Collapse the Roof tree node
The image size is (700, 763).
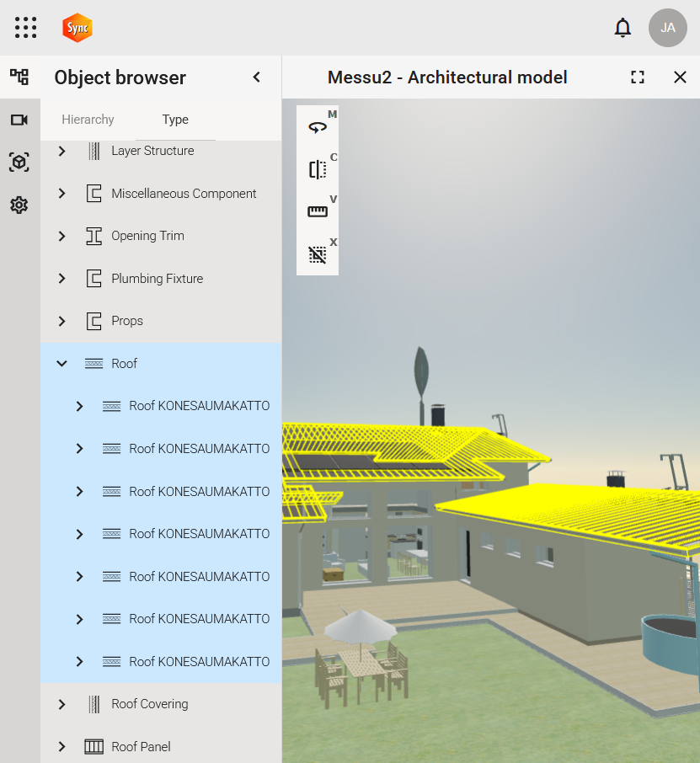[x=61, y=364]
